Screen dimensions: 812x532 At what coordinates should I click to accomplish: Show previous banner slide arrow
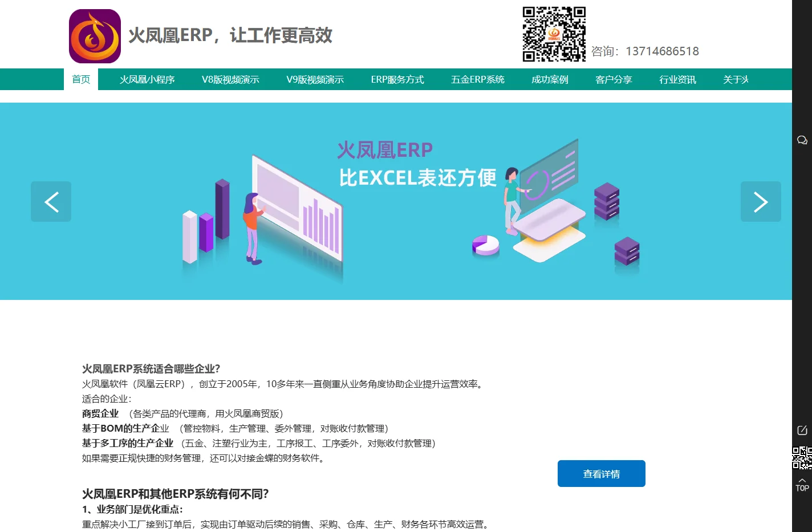tap(51, 202)
